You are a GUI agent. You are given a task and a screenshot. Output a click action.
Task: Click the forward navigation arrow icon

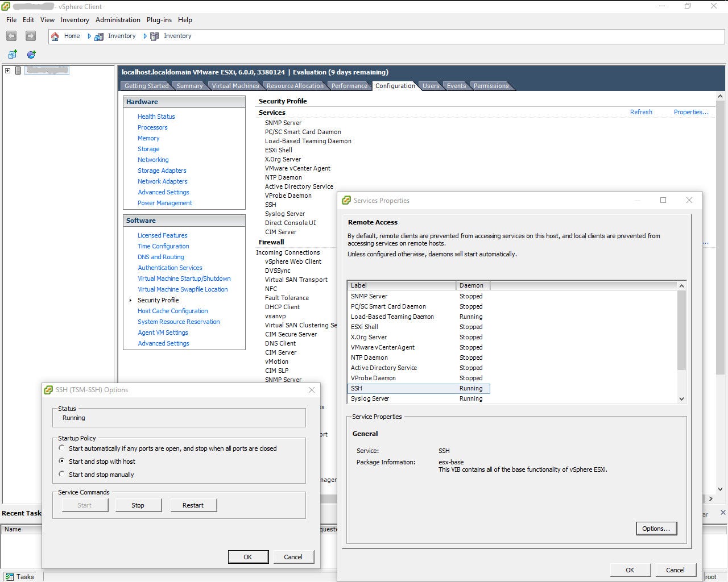pyautogui.click(x=31, y=36)
